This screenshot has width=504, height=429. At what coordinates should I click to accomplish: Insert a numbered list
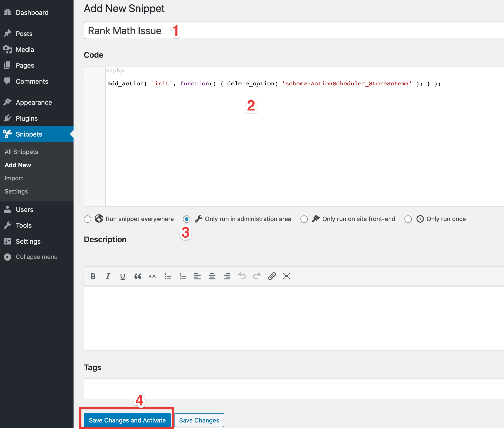click(x=182, y=276)
